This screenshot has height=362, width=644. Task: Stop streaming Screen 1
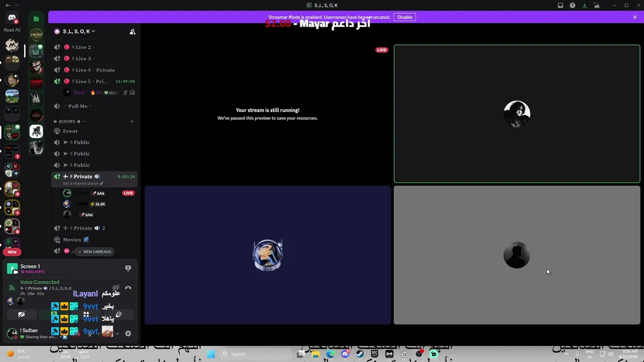(128, 268)
